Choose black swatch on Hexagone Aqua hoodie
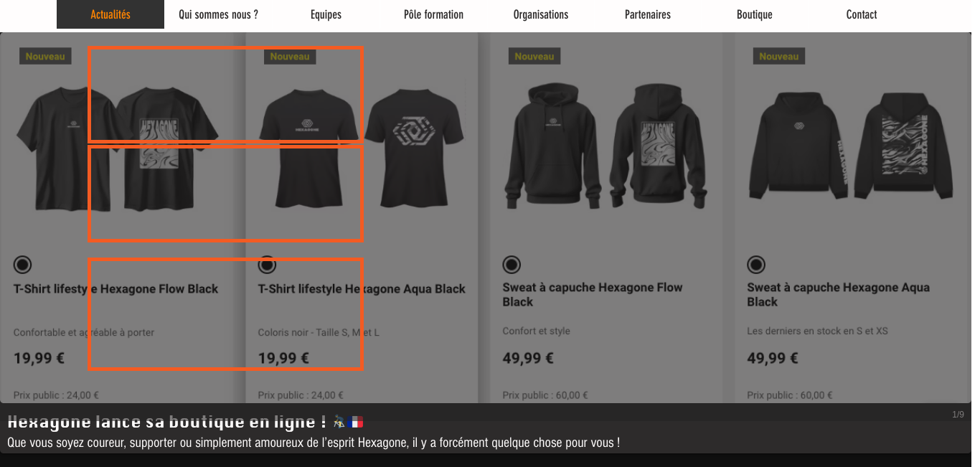 click(x=756, y=265)
